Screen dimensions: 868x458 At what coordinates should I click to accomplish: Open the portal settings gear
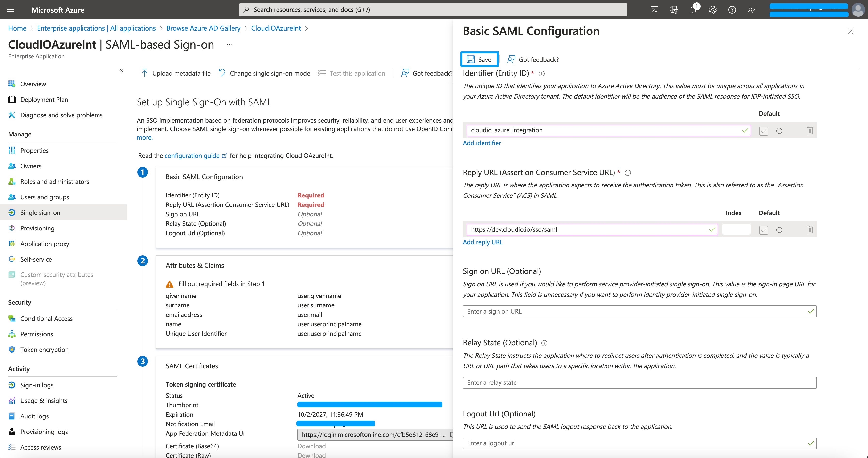(712, 10)
